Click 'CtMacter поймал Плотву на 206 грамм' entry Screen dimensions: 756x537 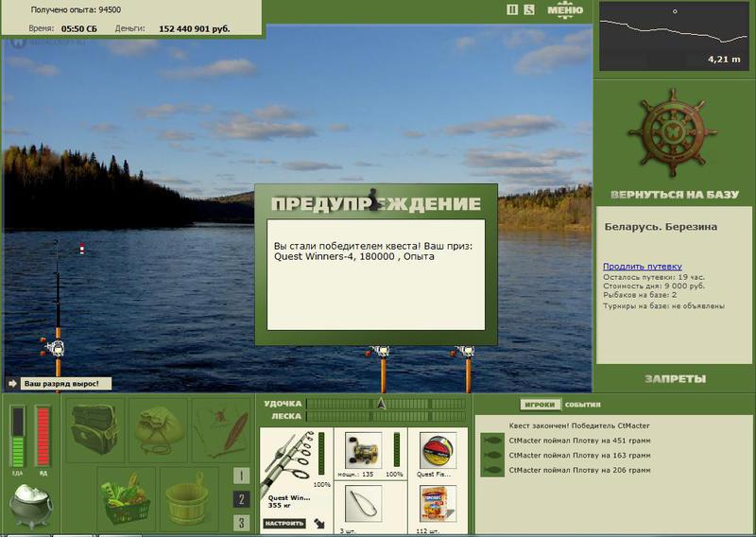coord(579,470)
